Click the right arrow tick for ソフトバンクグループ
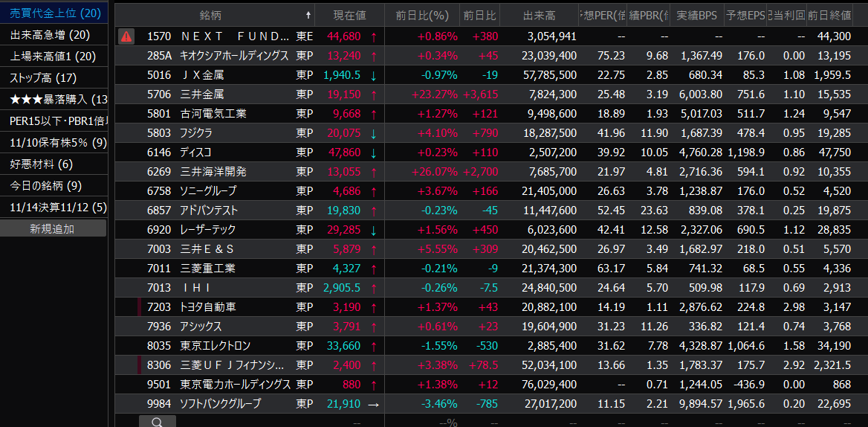Screen dimensions: 868x427 click(x=373, y=403)
